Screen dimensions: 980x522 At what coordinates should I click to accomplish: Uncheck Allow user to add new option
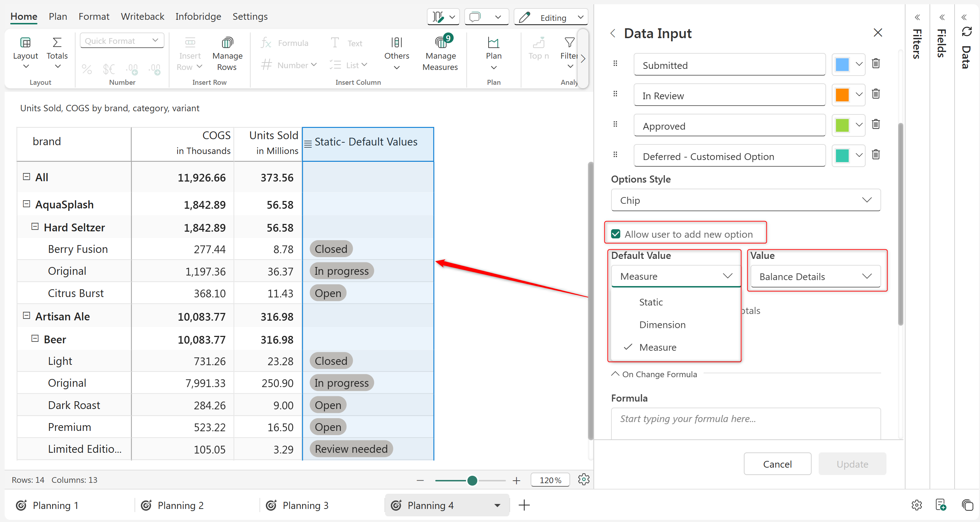[616, 234]
